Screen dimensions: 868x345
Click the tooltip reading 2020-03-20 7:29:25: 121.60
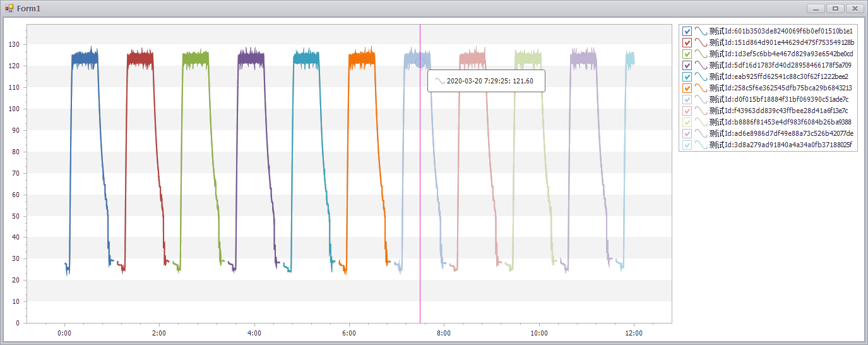487,81
